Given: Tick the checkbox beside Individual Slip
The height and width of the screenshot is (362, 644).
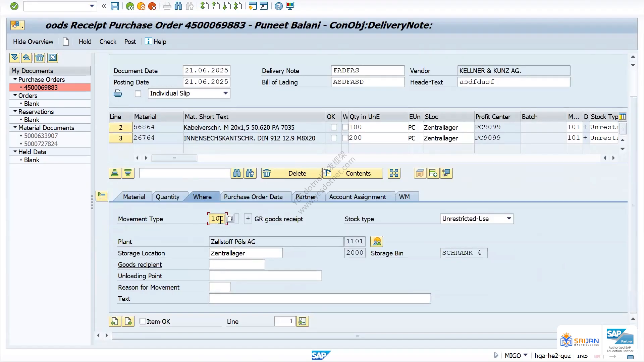Looking at the screenshot, I should click(138, 94).
